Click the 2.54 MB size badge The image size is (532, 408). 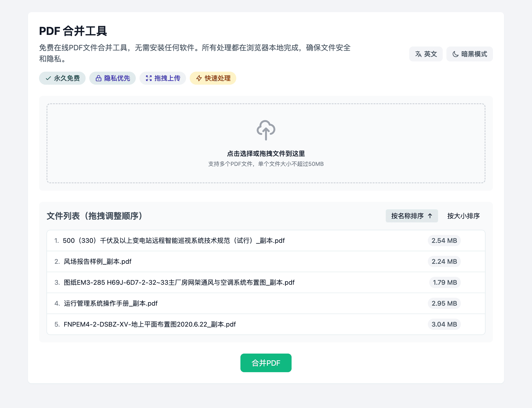tap(444, 241)
